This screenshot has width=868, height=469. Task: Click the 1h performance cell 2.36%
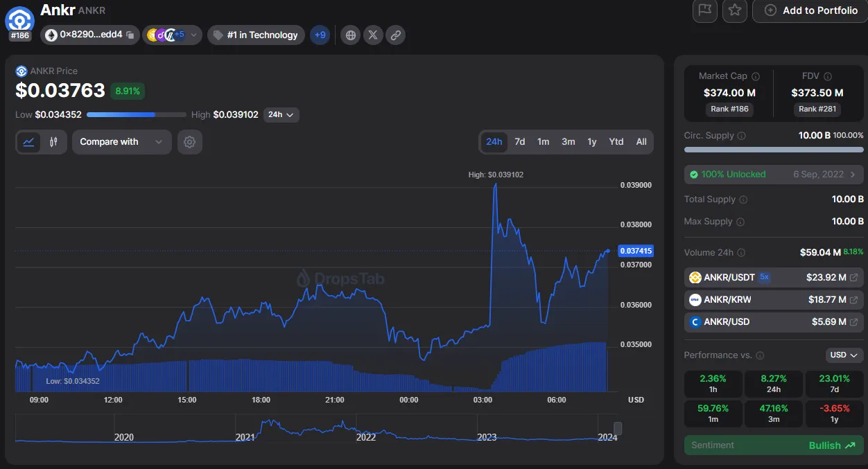point(713,384)
